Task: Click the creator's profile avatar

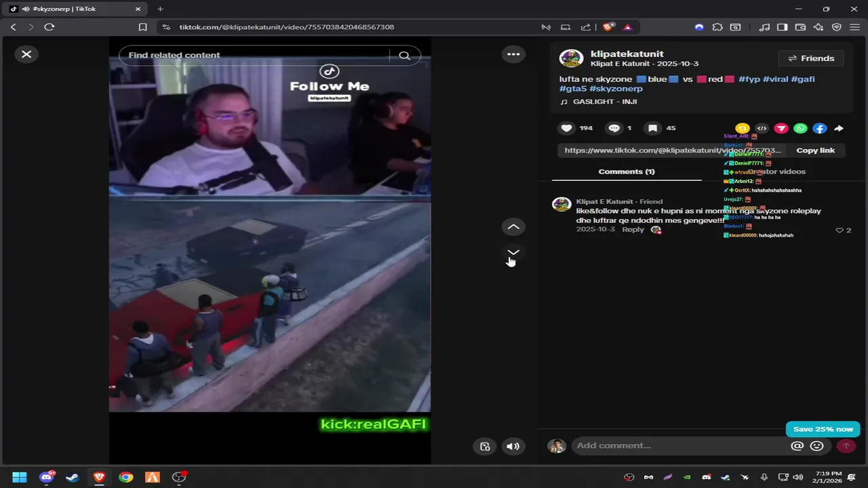Action: click(571, 58)
